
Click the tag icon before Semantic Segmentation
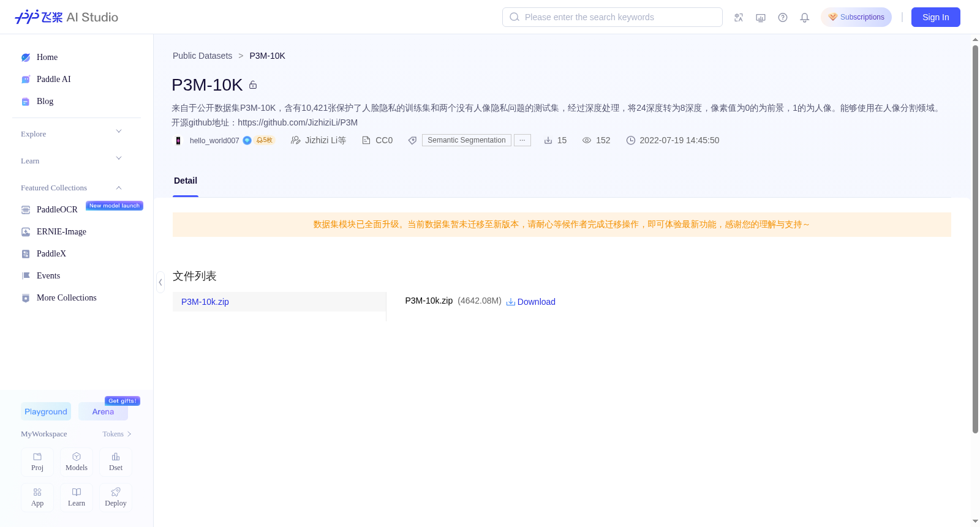pyautogui.click(x=413, y=140)
